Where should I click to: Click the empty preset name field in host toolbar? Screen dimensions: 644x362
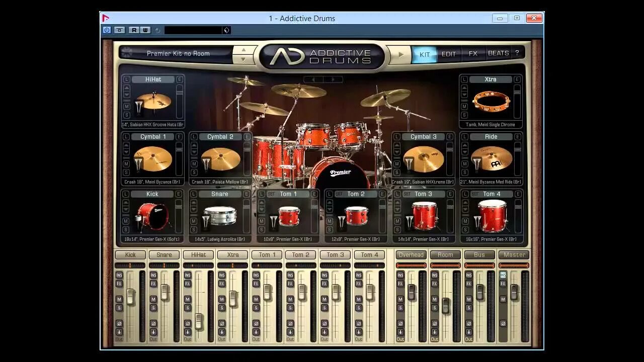click(193, 30)
